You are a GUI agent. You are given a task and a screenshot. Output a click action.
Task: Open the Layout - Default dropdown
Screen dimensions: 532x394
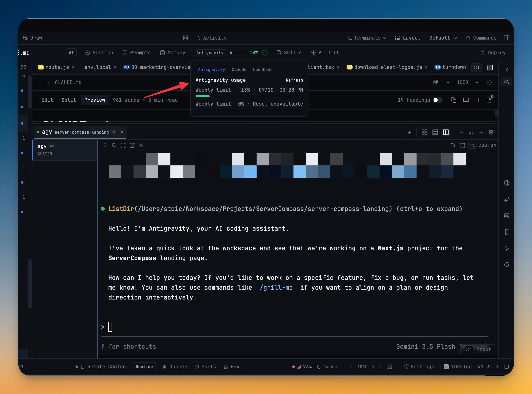426,38
